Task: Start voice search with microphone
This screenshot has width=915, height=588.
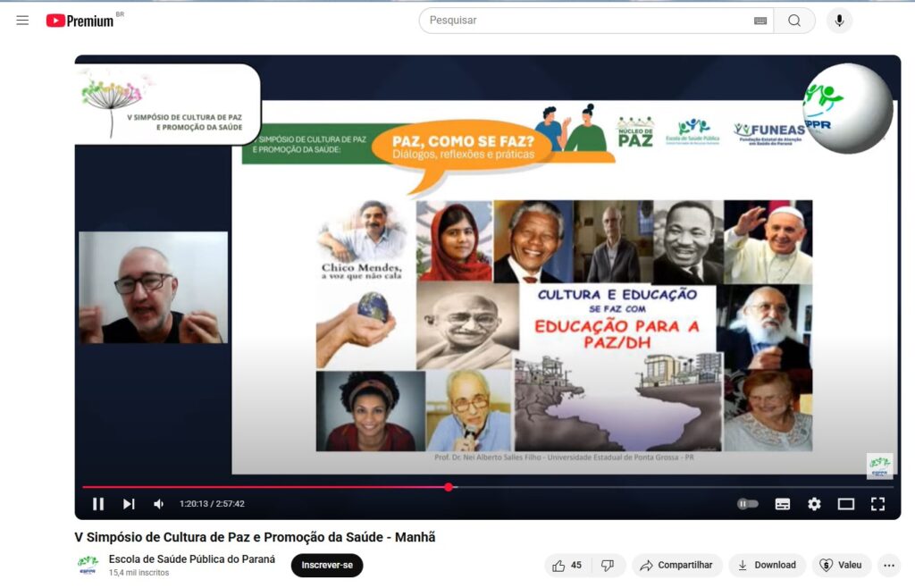Action: 839,21
